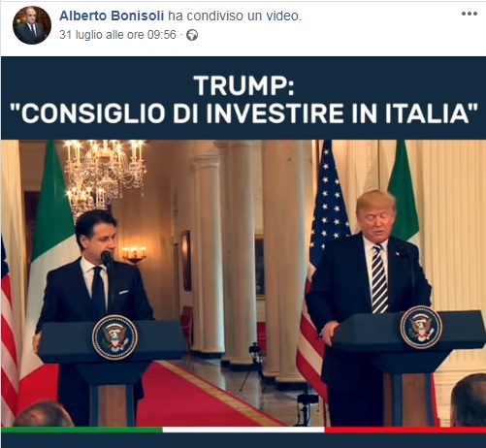Click the lit wall sconce candles
The height and width of the screenshot is (448, 486).
click(134, 254)
